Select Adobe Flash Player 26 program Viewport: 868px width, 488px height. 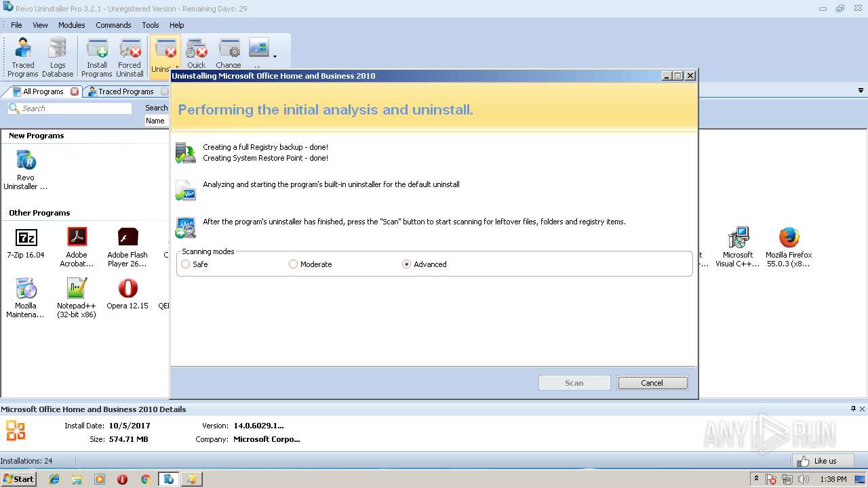(x=127, y=247)
